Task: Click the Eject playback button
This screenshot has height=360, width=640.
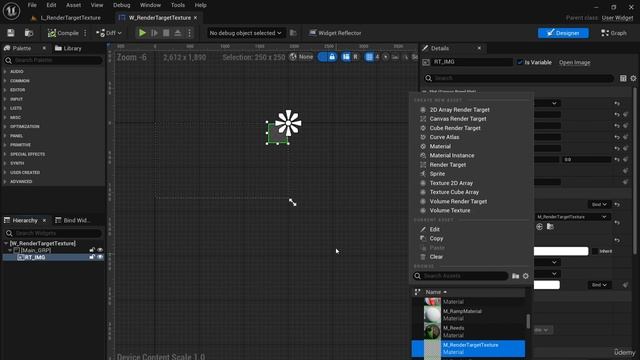Action: (x=178, y=33)
